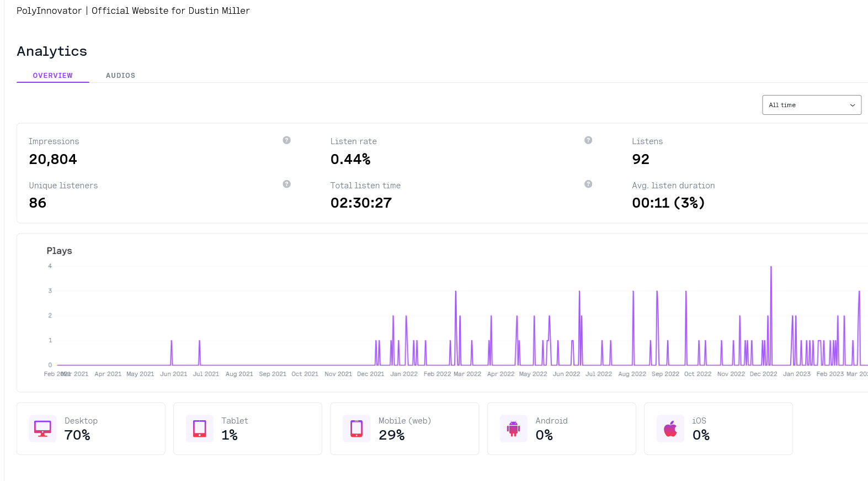868x481 pixels.
Task: Click the help icon for Unique listeners
Action: 286,184
